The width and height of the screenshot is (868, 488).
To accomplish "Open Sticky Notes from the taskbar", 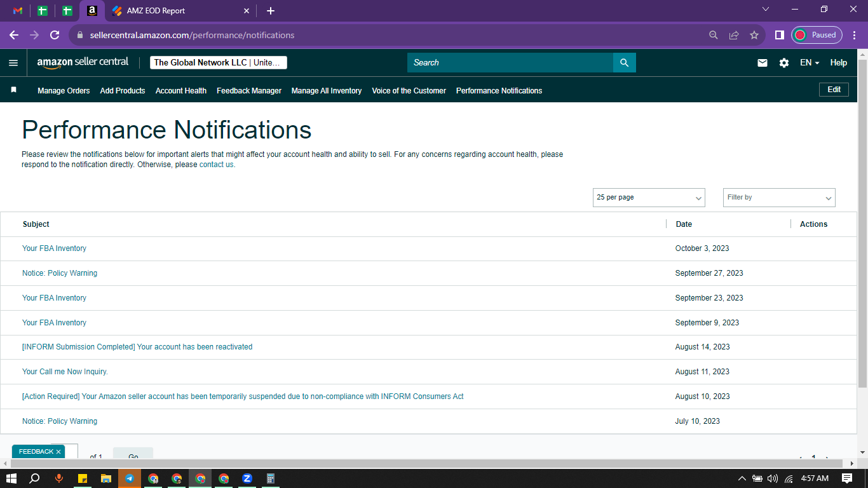I will 83,478.
